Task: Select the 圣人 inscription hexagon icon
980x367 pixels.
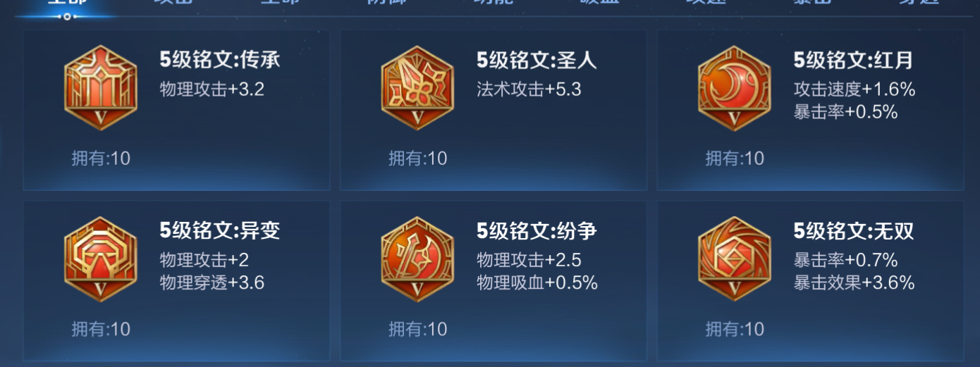Action: click(417, 88)
